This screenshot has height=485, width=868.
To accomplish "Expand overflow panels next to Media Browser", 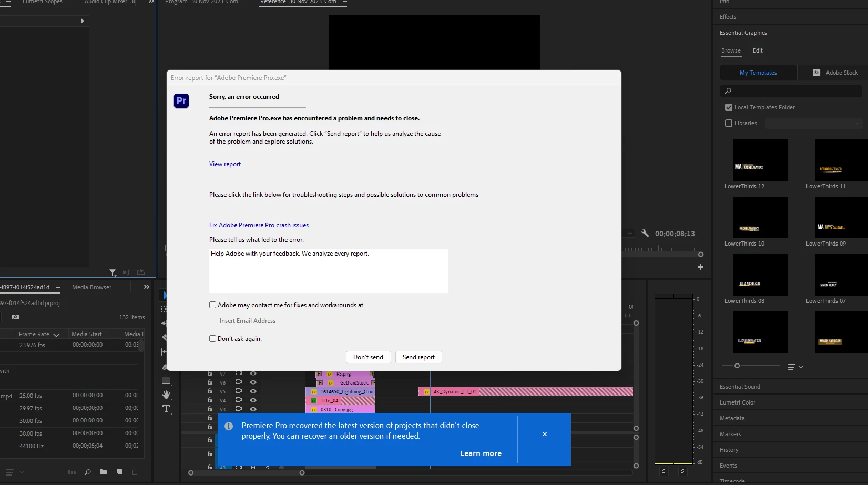I will [147, 287].
